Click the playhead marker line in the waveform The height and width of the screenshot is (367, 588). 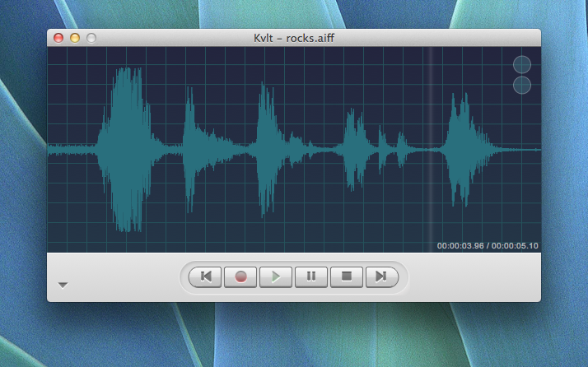tap(431, 149)
